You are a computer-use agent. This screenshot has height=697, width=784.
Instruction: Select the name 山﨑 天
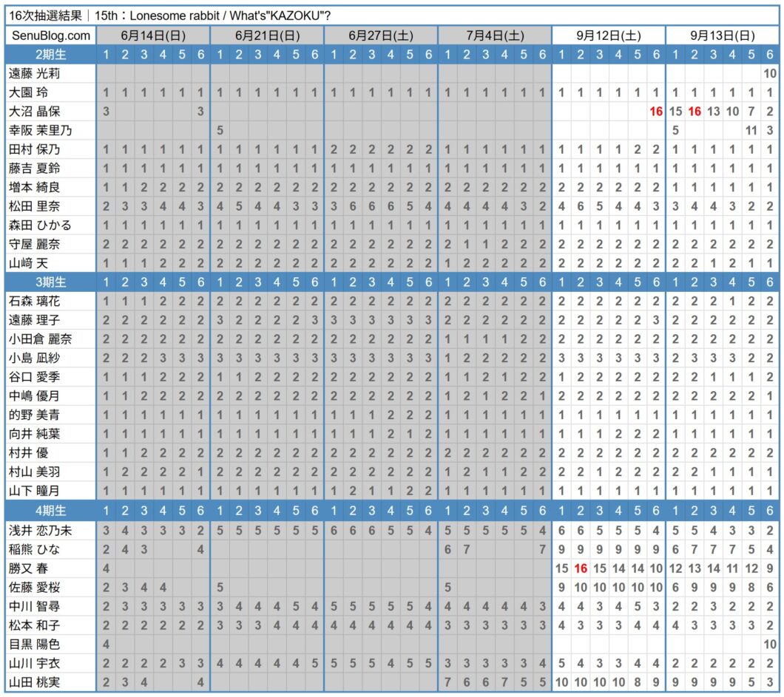[28, 263]
